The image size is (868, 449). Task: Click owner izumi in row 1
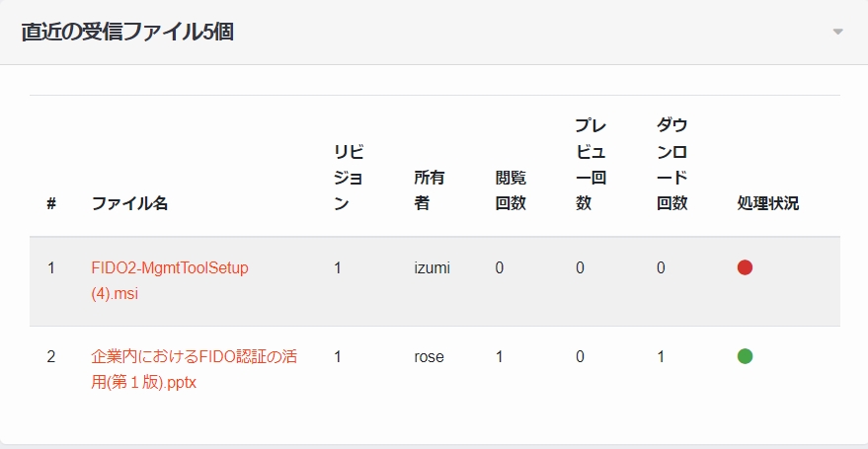[x=432, y=268]
